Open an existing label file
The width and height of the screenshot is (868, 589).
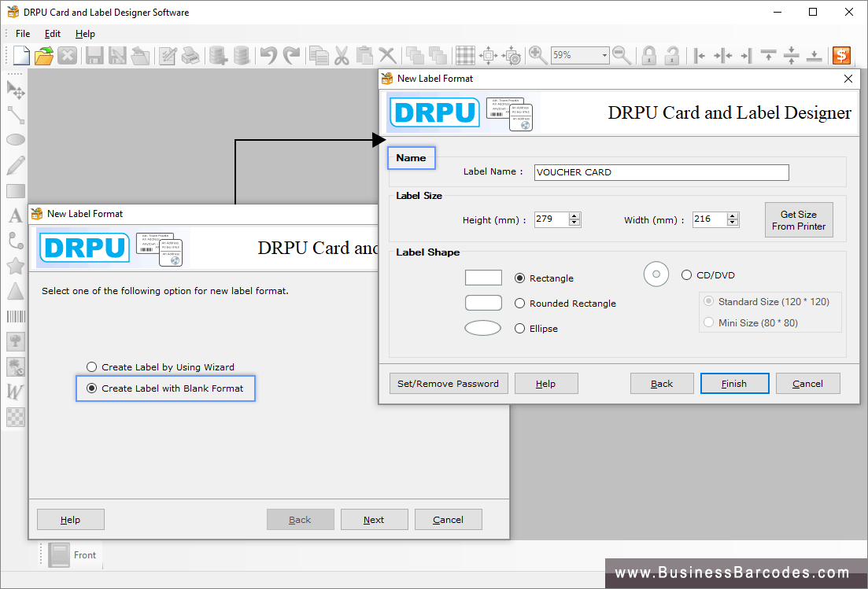click(44, 55)
